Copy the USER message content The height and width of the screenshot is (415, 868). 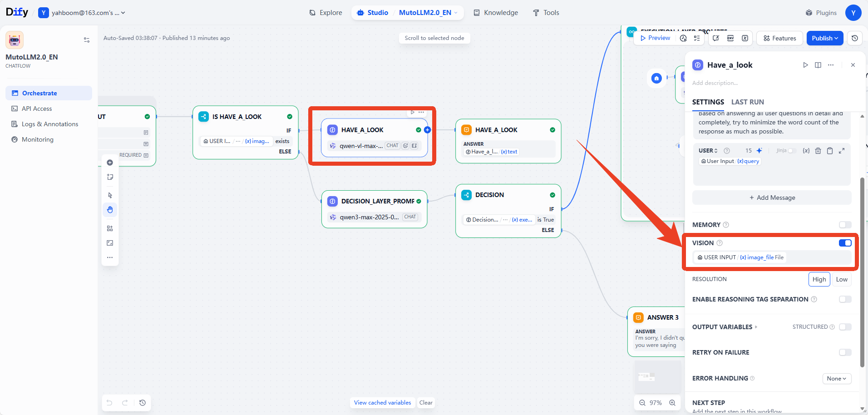click(830, 151)
